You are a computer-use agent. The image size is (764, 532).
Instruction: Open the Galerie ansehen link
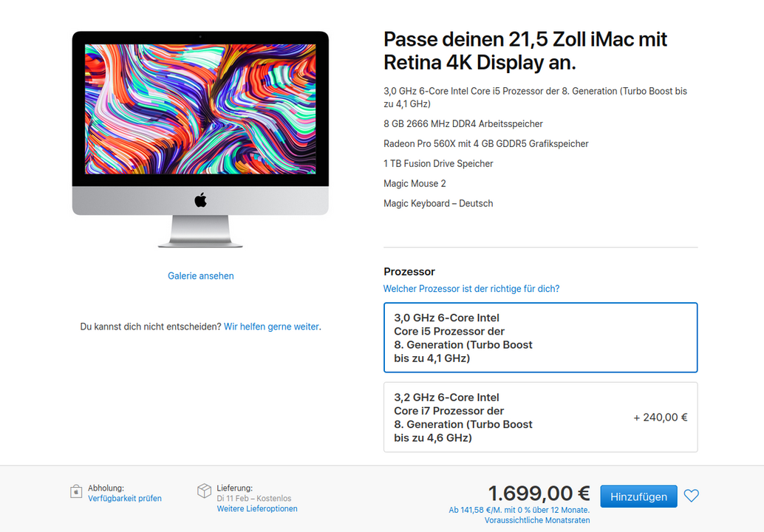(201, 276)
